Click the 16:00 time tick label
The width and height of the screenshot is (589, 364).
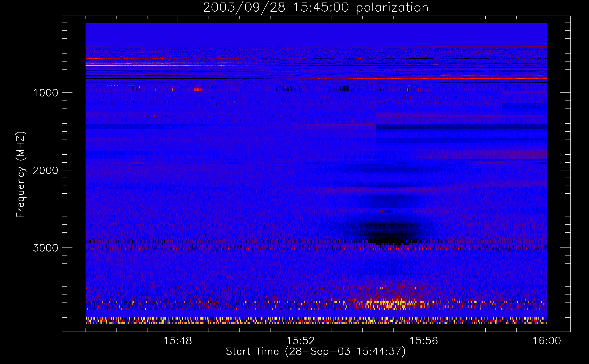(547, 341)
